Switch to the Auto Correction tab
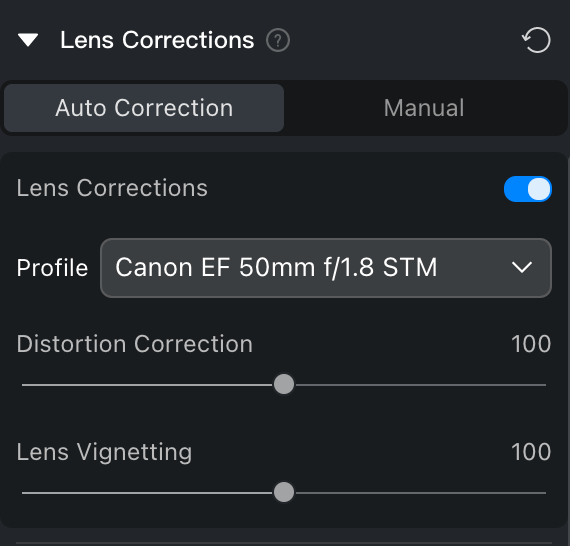 pos(144,108)
